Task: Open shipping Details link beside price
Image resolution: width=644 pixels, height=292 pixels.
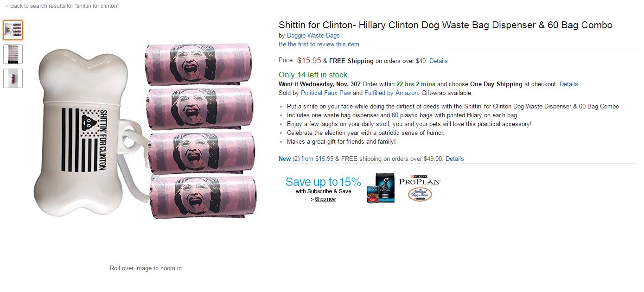Action: 438,61
